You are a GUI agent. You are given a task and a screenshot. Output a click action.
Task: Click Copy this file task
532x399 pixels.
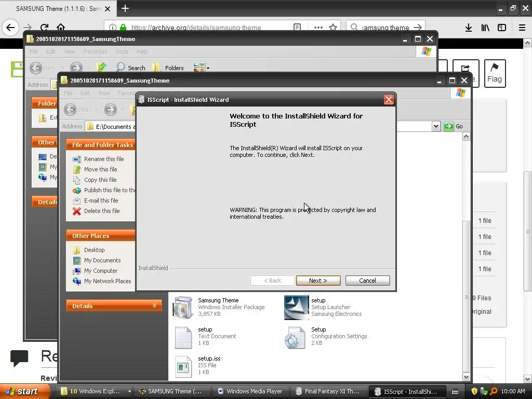(x=100, y=180)
